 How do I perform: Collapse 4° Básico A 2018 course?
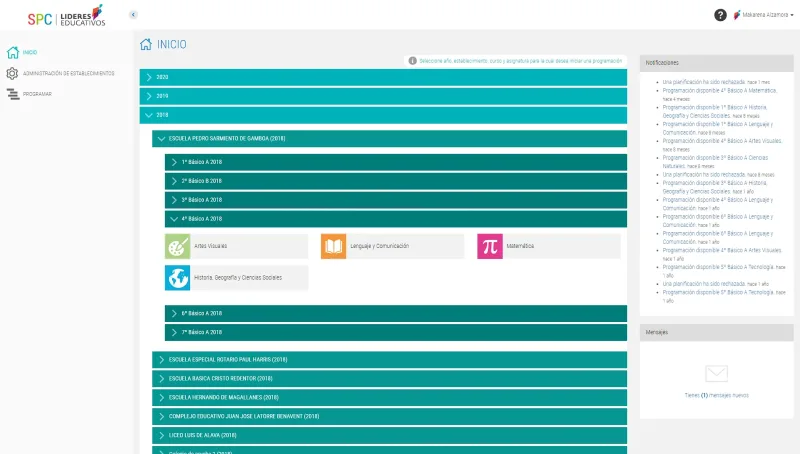click(396, 218)
